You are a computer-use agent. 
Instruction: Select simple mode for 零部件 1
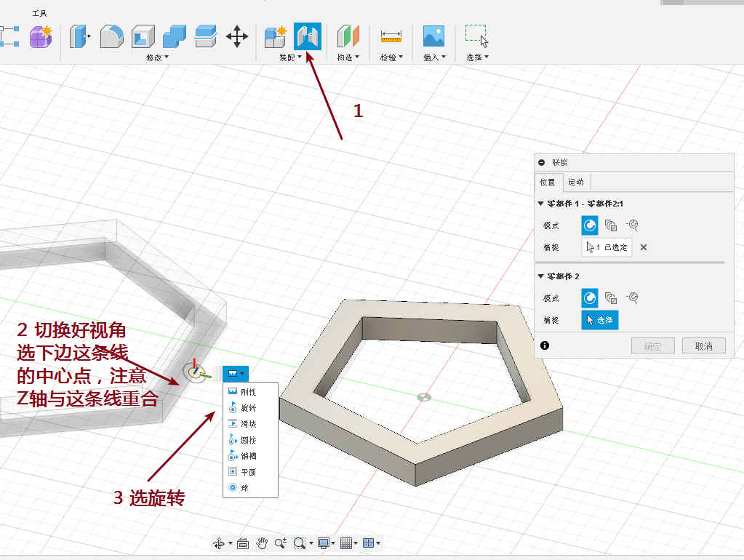coord(590,225)
